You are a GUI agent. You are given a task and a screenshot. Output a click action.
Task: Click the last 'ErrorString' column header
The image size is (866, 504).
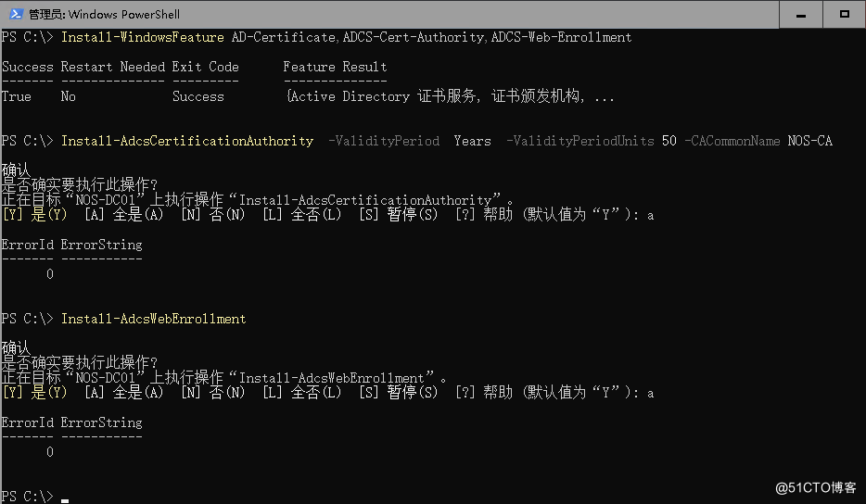pos(102,422)
